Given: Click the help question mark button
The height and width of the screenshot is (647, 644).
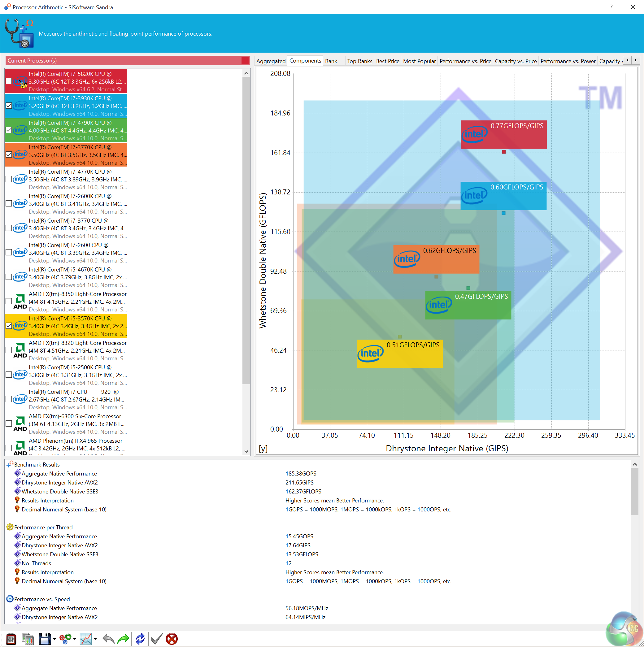Looking at the screenshot, I should [611, 7].
